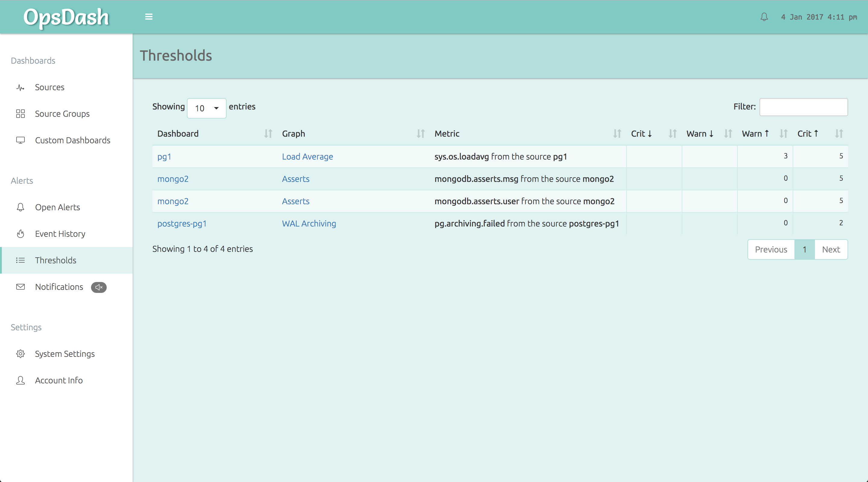
Task: Open Notifications in the sidebar
Action: (66, 287)
